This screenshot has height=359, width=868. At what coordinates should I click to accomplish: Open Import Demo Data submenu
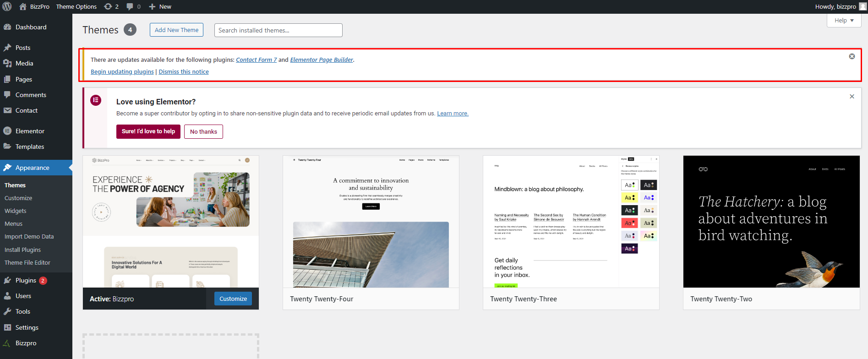29,237
